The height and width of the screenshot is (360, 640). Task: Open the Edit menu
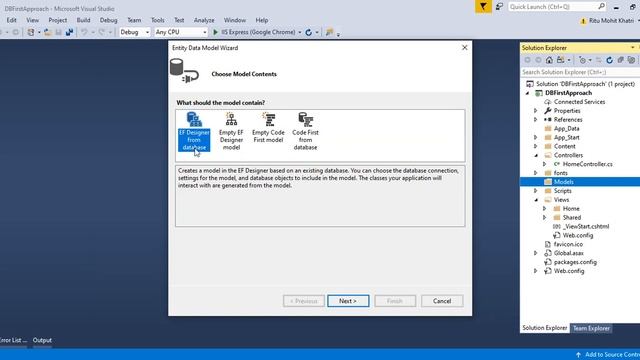tap(11, 20)
